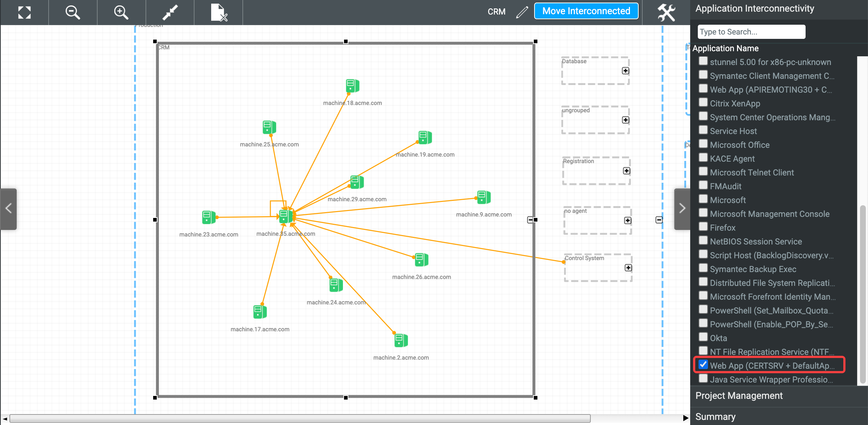Open the Project Management section

pos(738,396)
